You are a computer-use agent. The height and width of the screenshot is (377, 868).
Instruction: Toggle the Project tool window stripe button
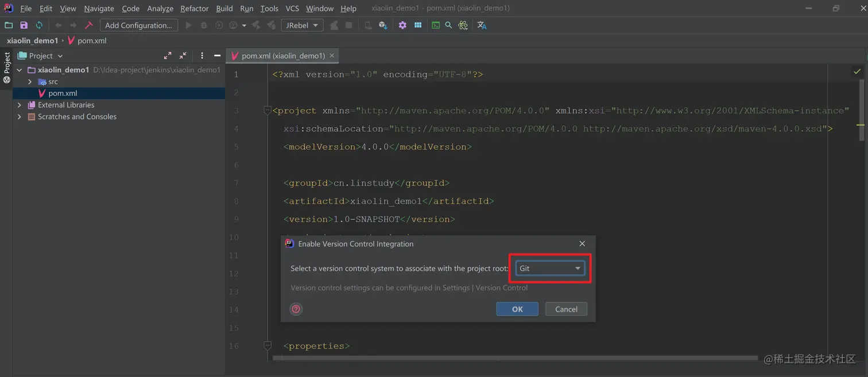pyautogui.click(x=7, y=68)
